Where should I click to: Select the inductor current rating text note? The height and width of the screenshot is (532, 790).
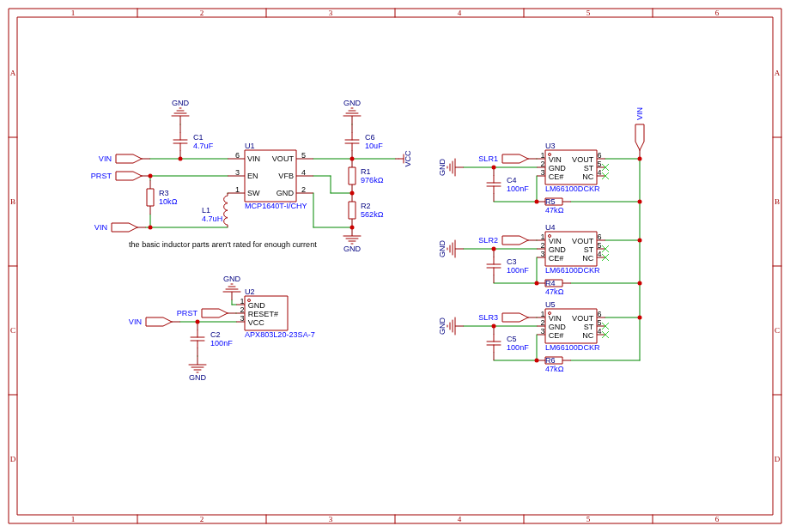222,245
